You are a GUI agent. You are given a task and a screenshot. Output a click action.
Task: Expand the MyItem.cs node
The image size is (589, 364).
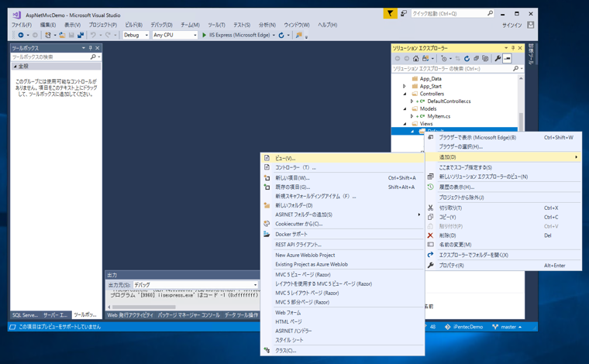click(412, 116)
